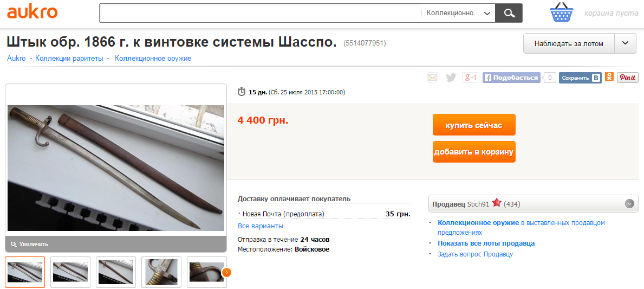Share on Odnoklassniki via the orange icon
644x289 pixels.
[609, 77]
